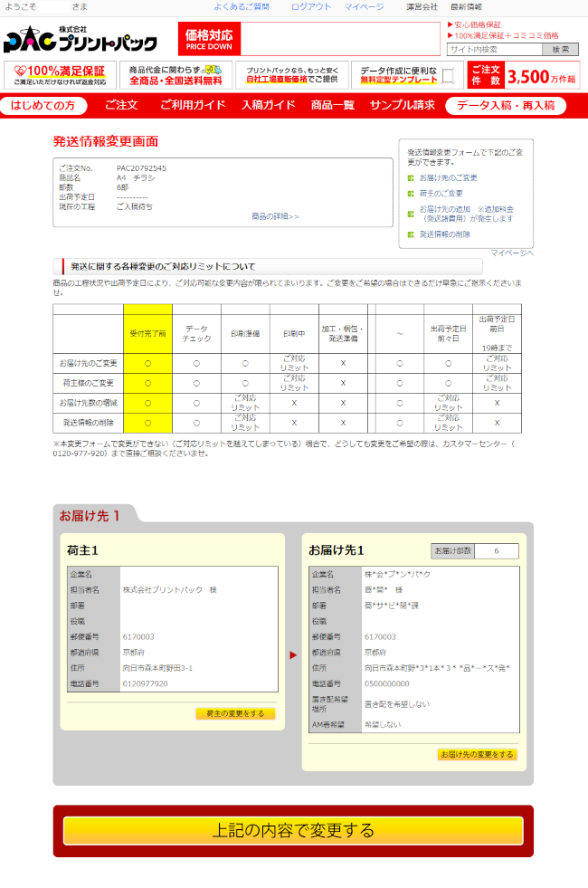
Task: Expand 商品の詳細>> link
Action: click(275, 216)
